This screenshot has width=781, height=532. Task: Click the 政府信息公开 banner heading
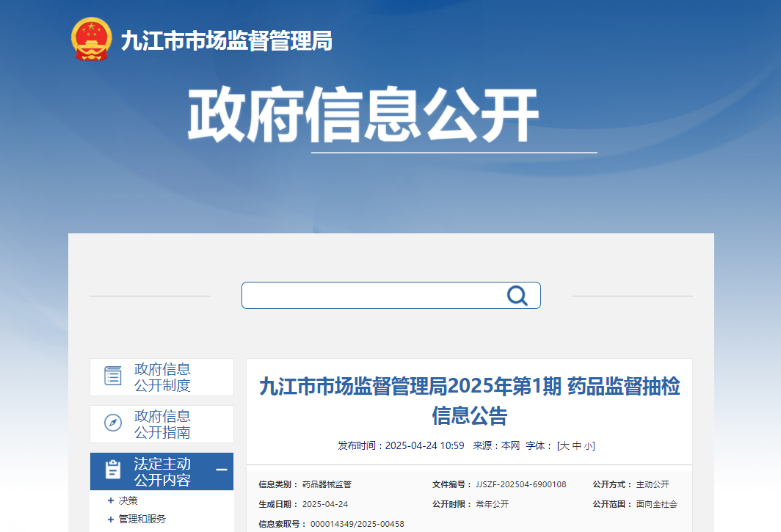coord(363,114)
